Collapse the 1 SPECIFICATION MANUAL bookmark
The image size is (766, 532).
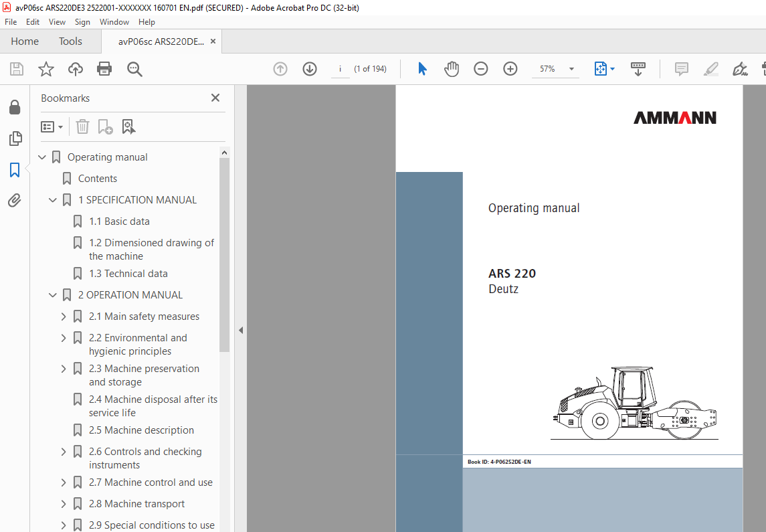pos(53,200)
